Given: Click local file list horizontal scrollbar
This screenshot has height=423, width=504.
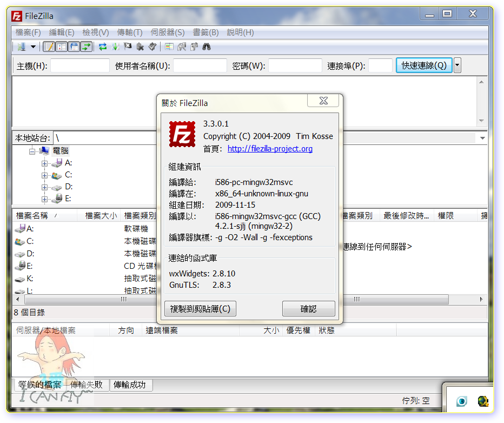Looking at the screenshot, I should click(x=90, y=300).
